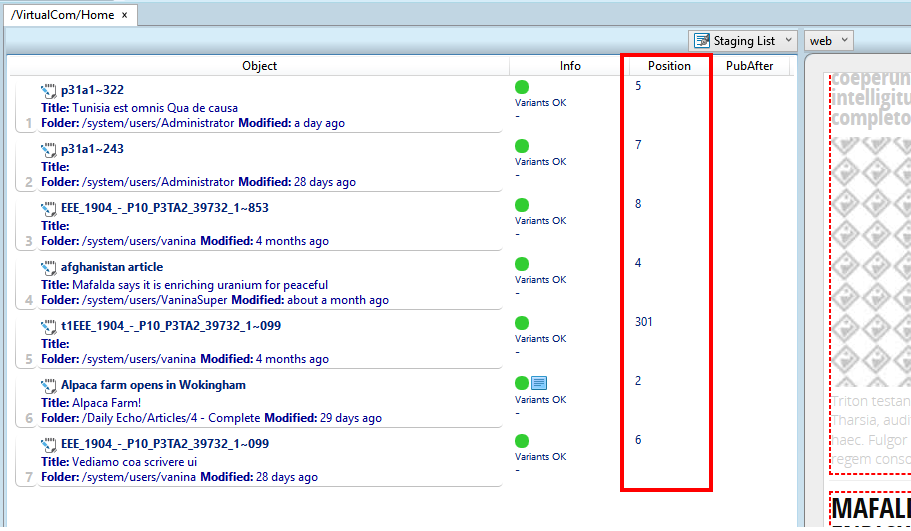Screen dimensions: 911x531
Task: Click the green status dot for p31a1~243
Action: 522,146
